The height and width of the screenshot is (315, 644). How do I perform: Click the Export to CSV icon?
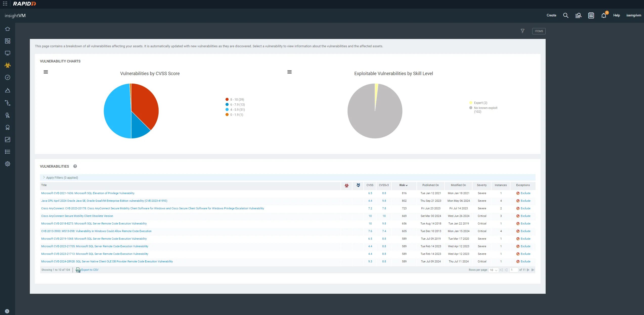[x=78, y=270]
